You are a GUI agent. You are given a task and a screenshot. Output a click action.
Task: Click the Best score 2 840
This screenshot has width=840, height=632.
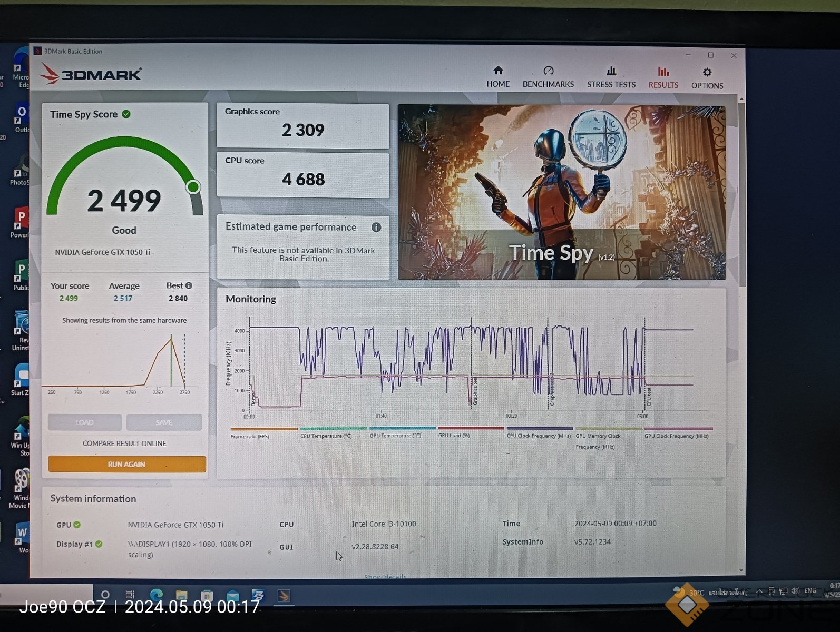178,298
